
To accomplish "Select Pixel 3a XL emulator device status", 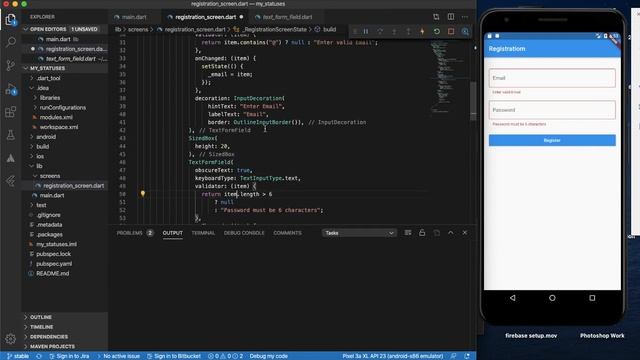I will click(393, 356).
